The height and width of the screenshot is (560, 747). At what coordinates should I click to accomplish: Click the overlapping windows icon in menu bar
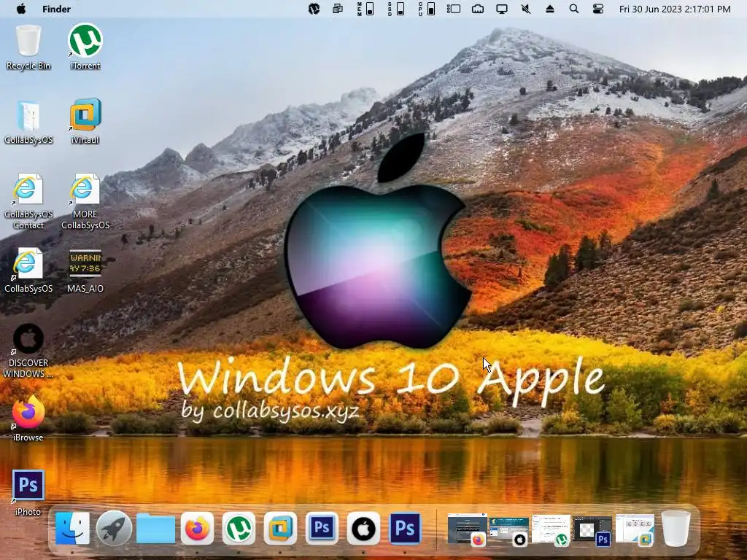point(338,9)
